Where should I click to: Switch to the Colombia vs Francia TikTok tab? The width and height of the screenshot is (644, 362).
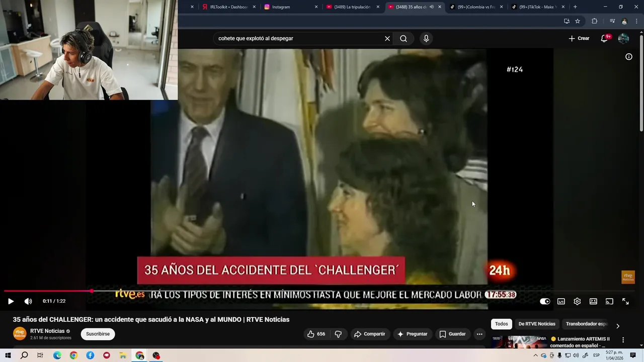(476, 7)
